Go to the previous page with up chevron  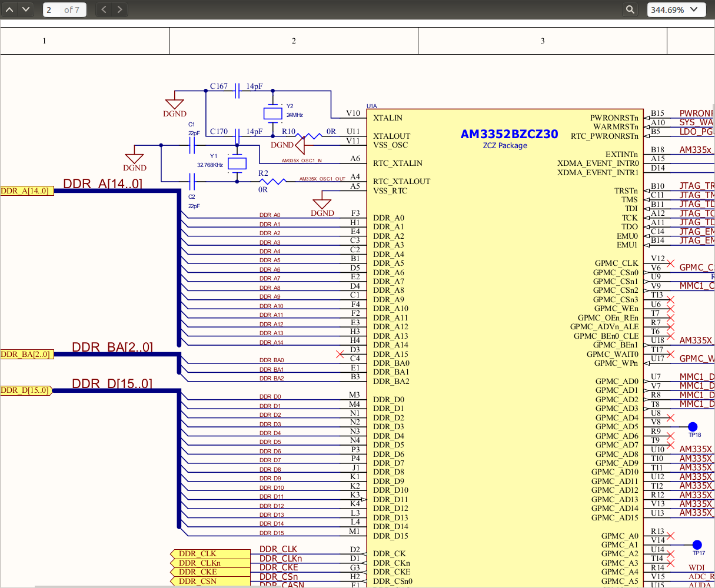coord(10,9)
